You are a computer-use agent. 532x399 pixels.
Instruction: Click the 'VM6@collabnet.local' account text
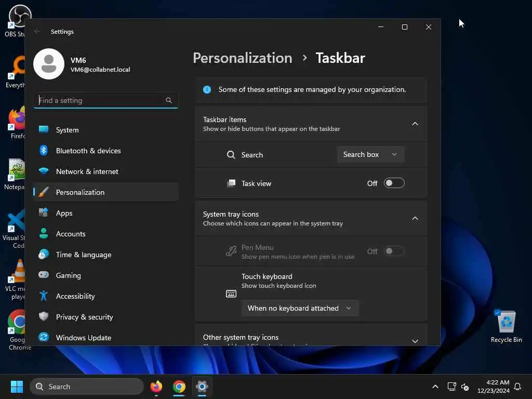coord(100,70)
